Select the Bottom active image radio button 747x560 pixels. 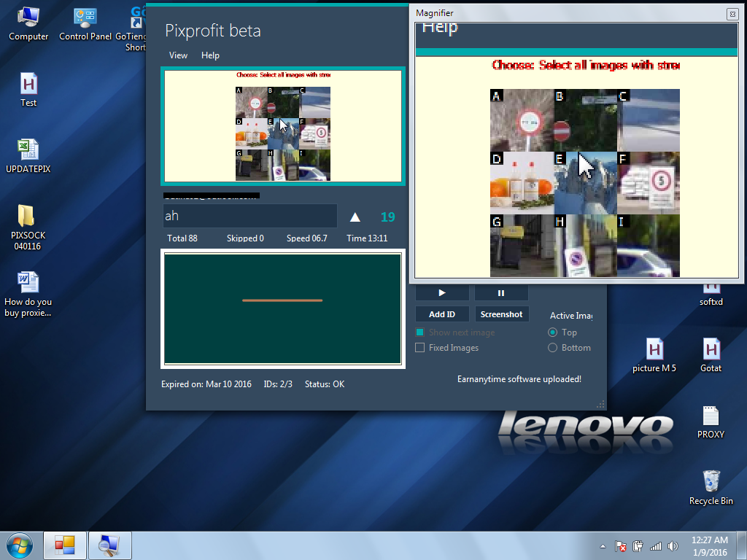point(553,348)
